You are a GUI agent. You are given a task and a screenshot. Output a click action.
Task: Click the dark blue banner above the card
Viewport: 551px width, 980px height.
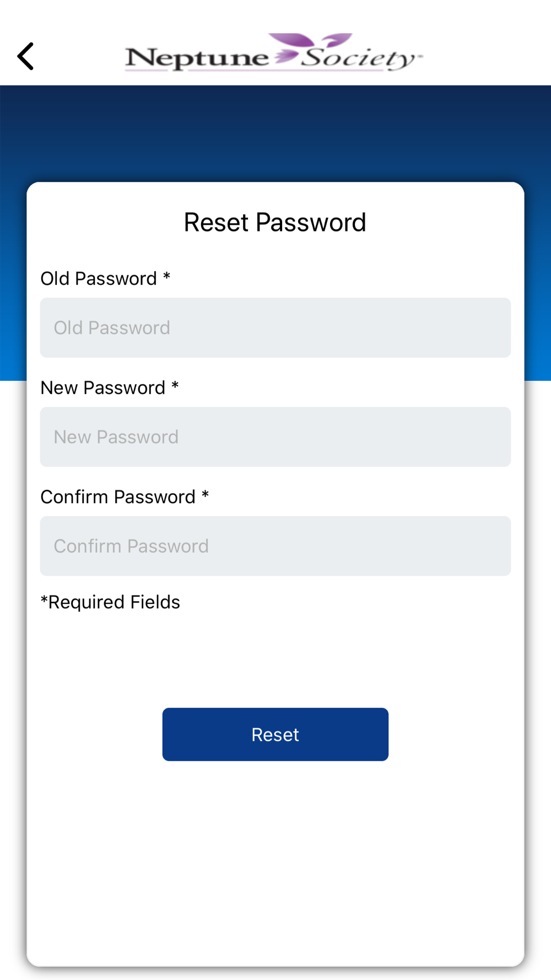[275, 133]
